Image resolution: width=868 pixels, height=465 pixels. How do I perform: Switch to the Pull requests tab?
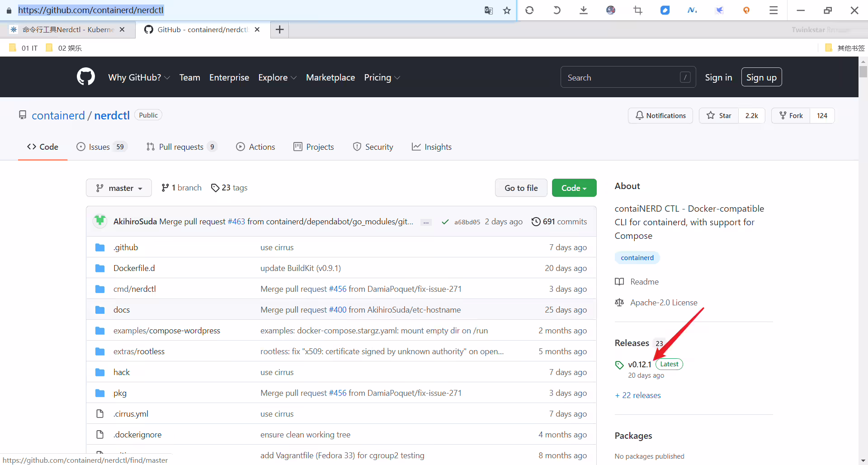click(x=182, y=147)
